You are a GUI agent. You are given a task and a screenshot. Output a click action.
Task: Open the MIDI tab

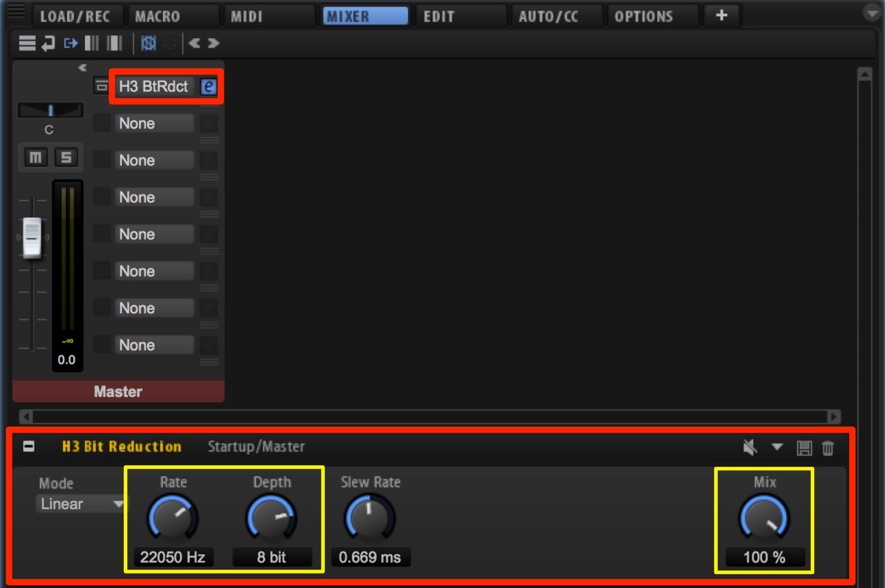[x=269, y=16]
